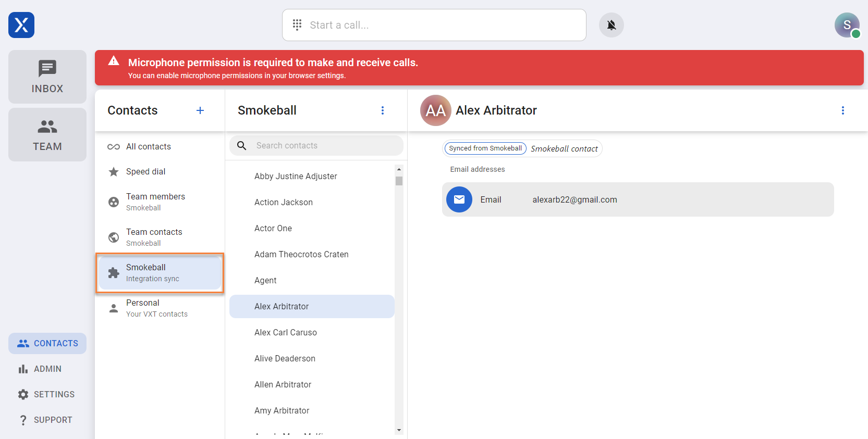The height and width of the screenshot is (439, 868).
Task: Click the Contacts people icon in sidebar
Action: [x=23, y=343]
